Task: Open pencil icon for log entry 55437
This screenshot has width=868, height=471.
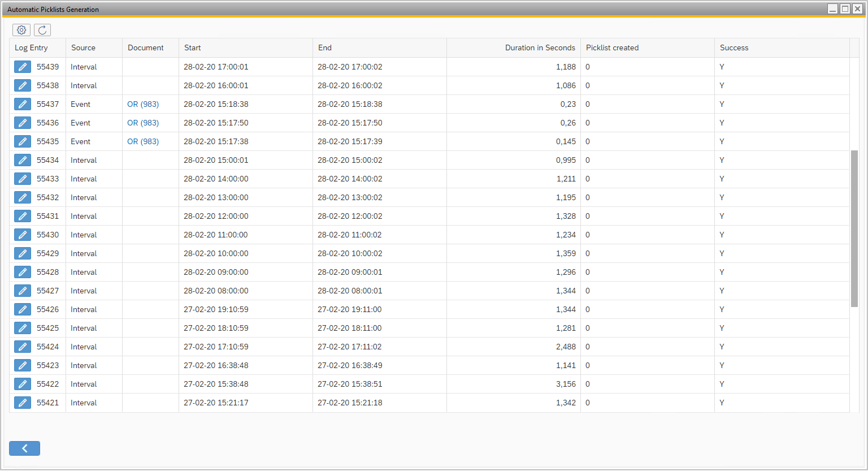Action: point(23,104)
